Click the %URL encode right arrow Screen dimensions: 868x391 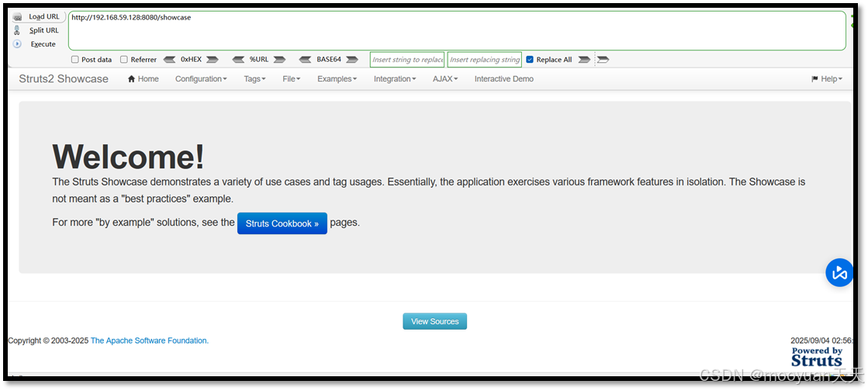pyautogui.click(x=279, y=59)
